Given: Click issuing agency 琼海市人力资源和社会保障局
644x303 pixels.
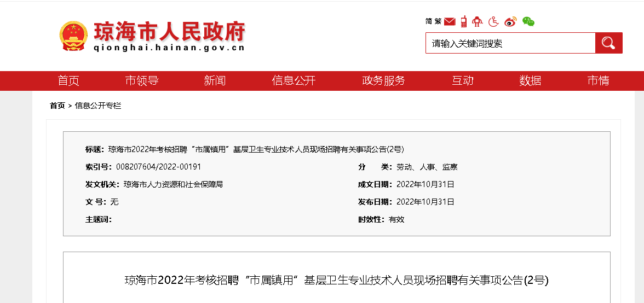Looking at the screenshot, I should coord(173,184).
